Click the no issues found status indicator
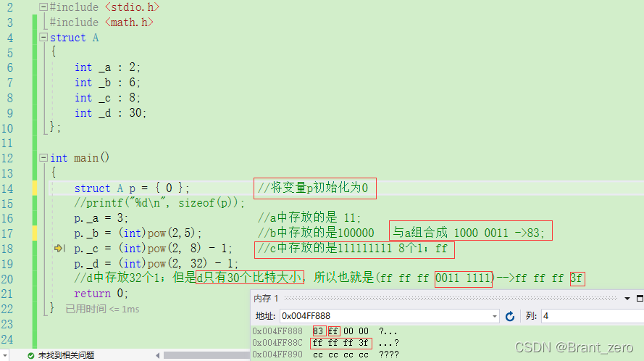Image resolution: width=644 pixels, height=361 pixels. (61, 355)
